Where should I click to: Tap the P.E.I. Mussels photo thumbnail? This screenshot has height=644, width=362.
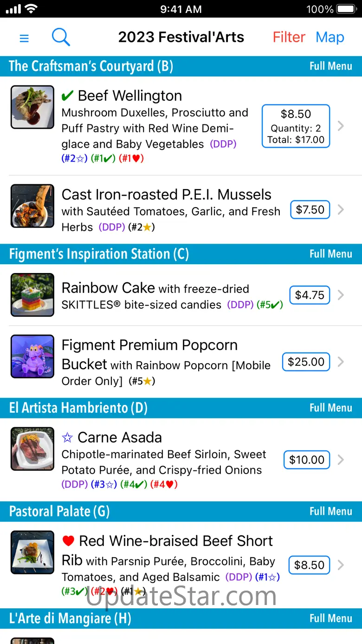32,206
